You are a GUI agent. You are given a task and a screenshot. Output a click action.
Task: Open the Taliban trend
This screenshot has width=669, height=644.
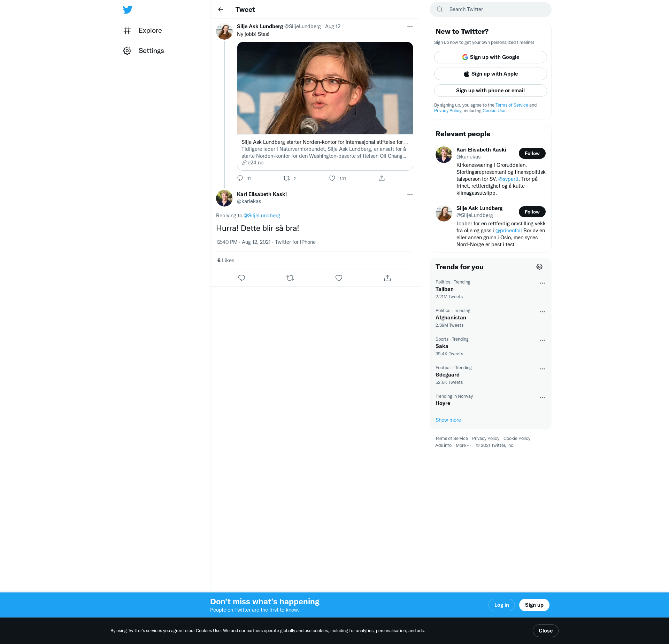pyautogui.click(x=490, y=289)
